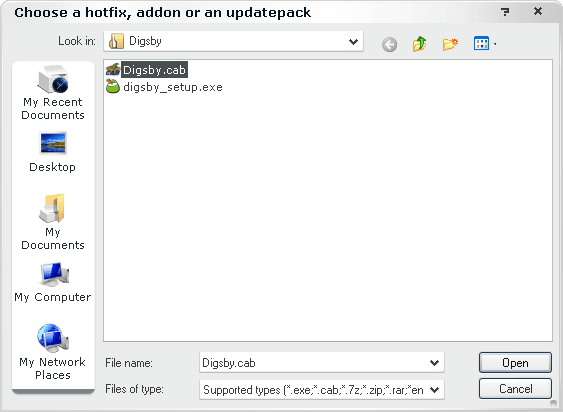Open My Recent Documents in places bar
The height and width of the screenshot is (412, 563).
(53, 93)
